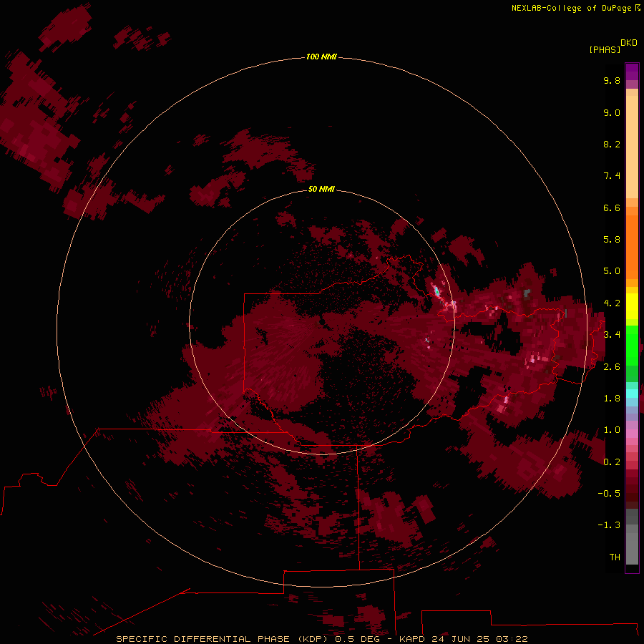Image resolution: width=644 pixels, height=644 pixels.
Task: Click the 3.4 value on the color scale
Action: pyautogui.click(x=612, y=335)
